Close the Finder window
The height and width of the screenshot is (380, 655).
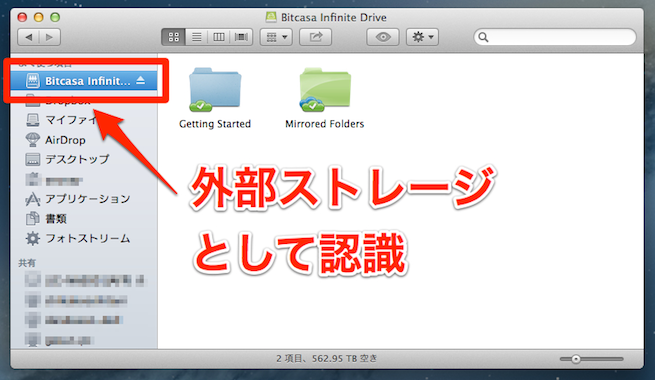click(x=22, y=17)
